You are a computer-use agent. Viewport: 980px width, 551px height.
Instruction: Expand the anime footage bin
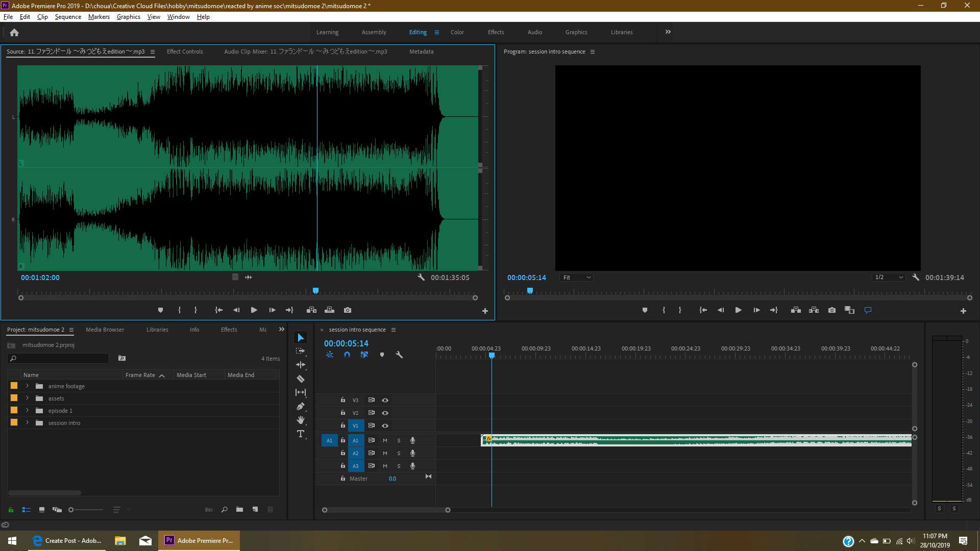tap(27, 386)
